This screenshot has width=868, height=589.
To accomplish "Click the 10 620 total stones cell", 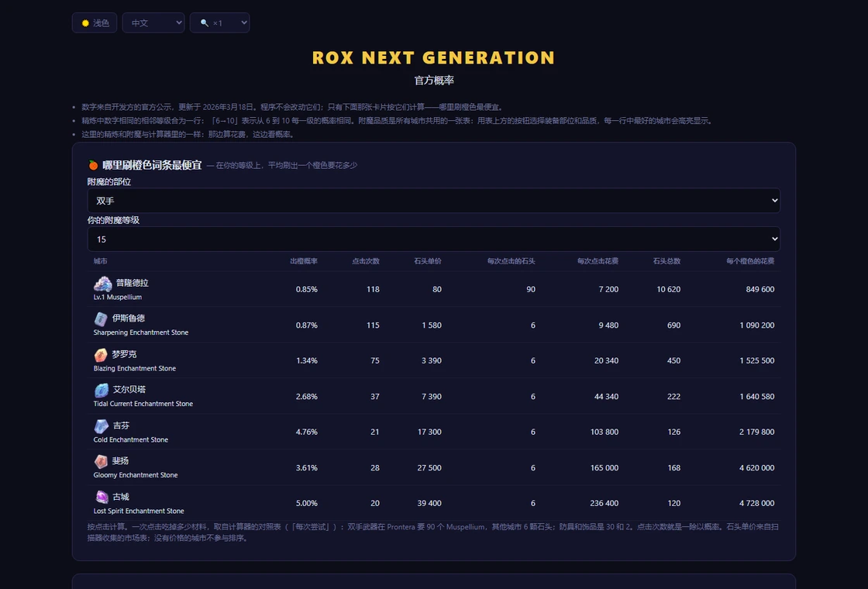I will (669, 290).
